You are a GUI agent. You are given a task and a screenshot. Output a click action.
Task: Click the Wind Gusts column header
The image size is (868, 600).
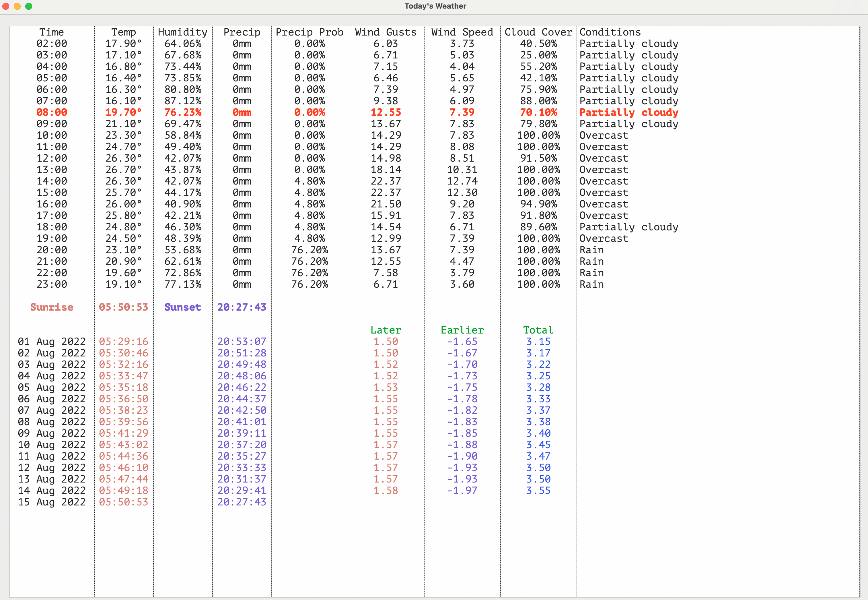tap(386, 32)
